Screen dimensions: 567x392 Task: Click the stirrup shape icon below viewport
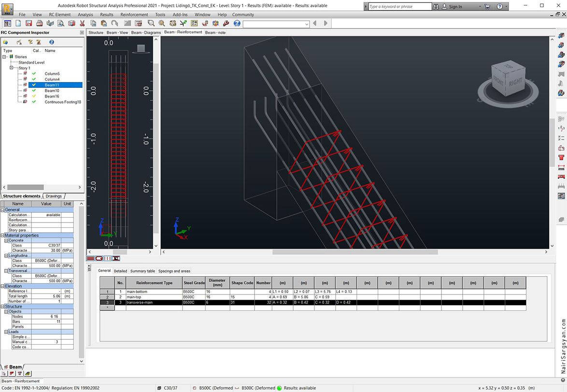click(x=99, y=258)
